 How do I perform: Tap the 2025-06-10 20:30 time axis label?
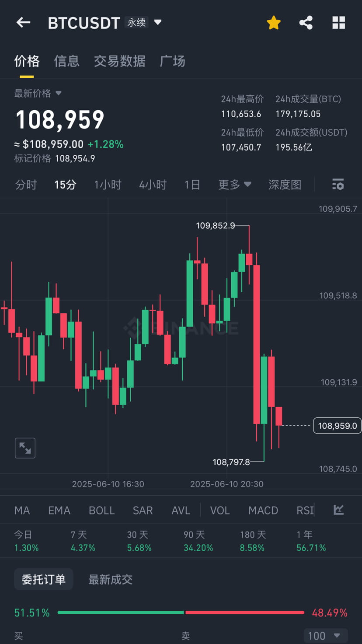click(x=227, y=484)
